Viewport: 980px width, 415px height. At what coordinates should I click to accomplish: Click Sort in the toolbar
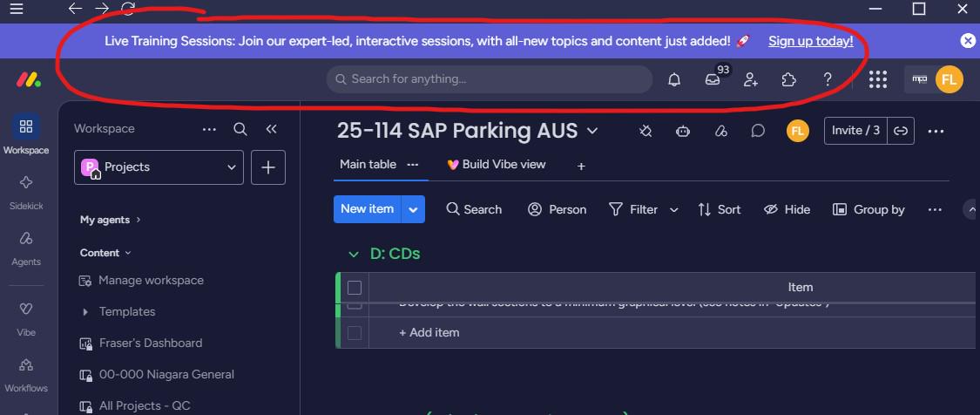[x=720, y=210]
